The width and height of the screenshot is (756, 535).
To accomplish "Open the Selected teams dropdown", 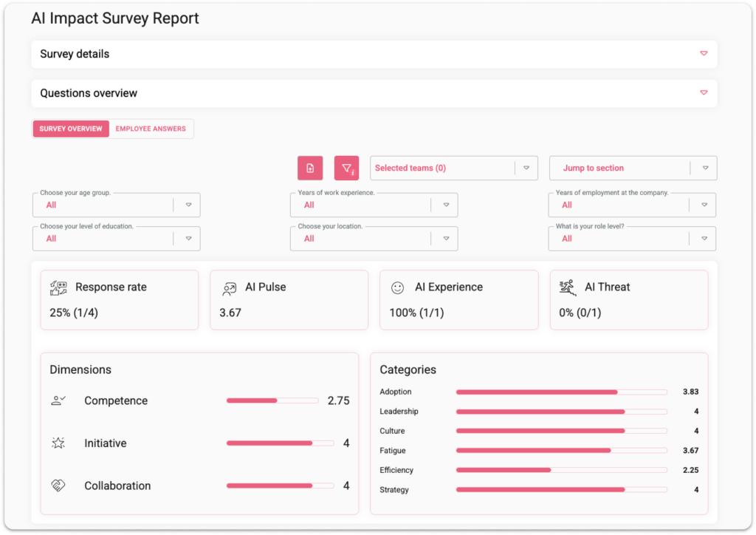I will coord(454,168).
